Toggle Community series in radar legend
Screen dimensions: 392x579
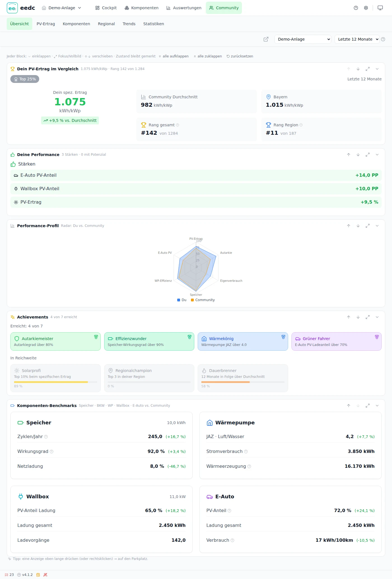(203, 300)
